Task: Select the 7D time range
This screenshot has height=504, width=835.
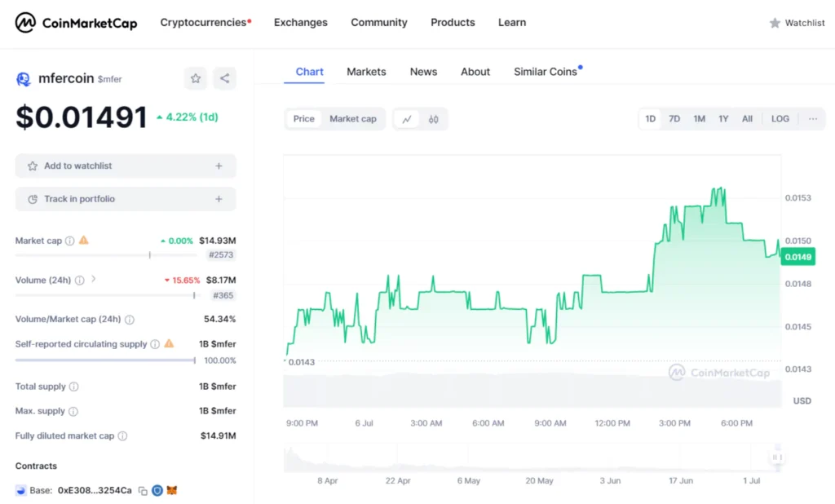Action: pyautogui.click(x=674, y=119)
